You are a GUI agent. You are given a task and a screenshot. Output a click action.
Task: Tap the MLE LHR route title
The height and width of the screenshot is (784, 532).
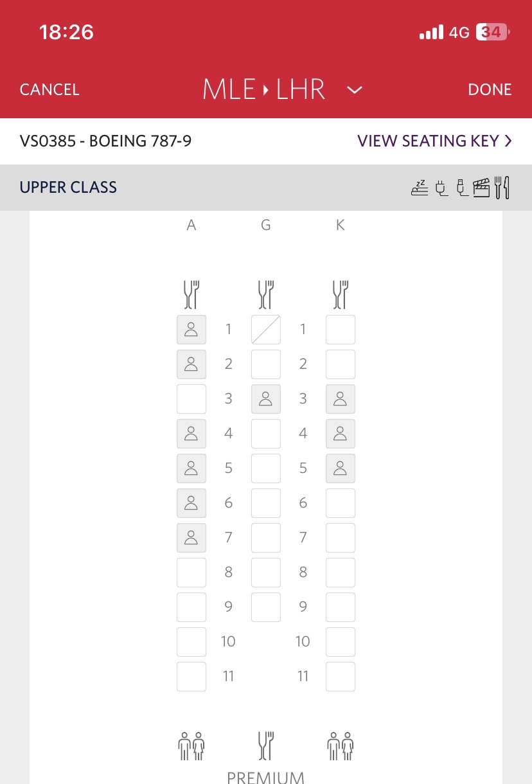pos(264,90)
